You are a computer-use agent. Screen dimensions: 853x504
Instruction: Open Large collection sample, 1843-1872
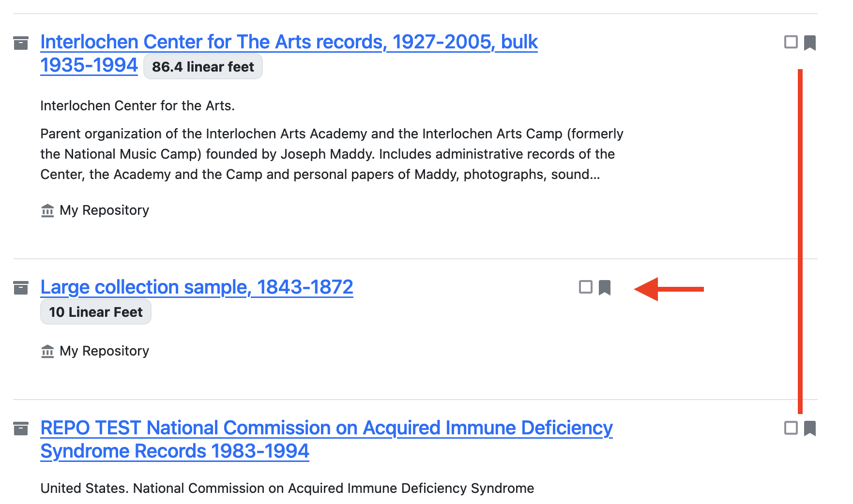point(197,287)
